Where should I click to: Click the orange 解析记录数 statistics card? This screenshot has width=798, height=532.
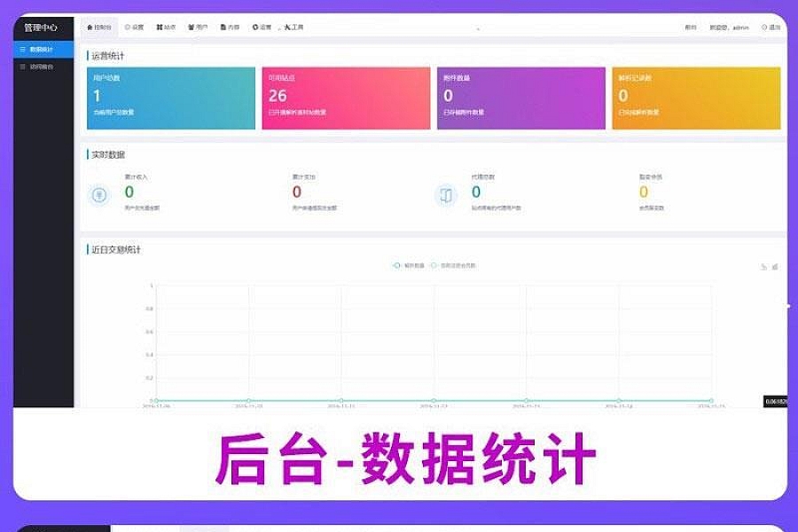[696, 98]
